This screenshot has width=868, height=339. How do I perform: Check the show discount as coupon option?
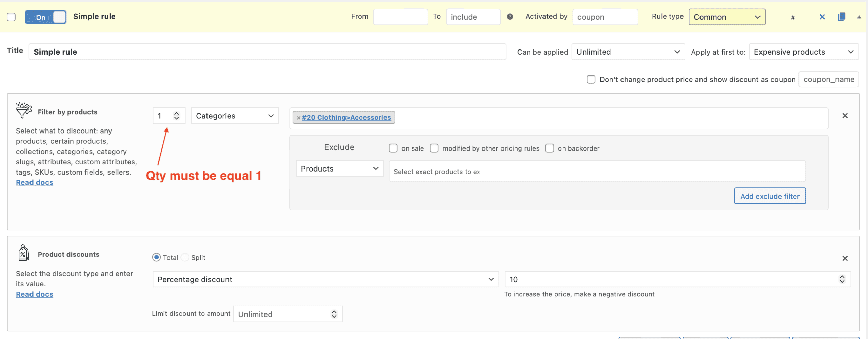pos(591,79)
